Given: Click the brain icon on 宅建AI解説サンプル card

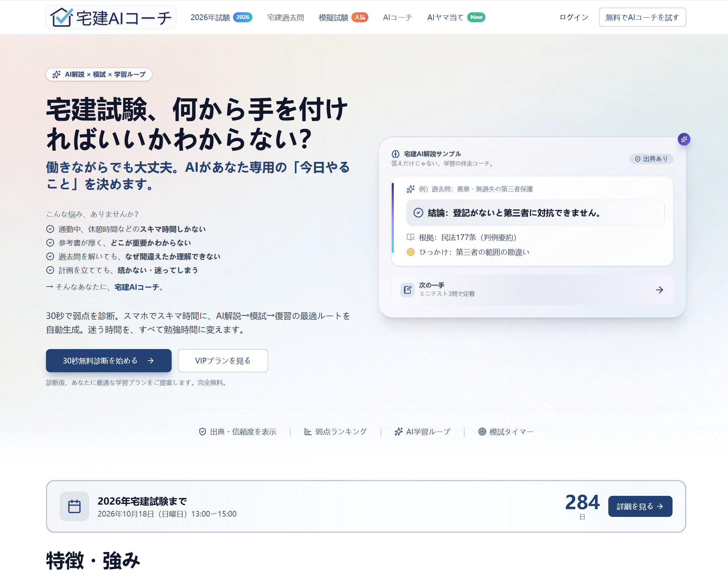Looking at the screenshot, I should 395,153.
